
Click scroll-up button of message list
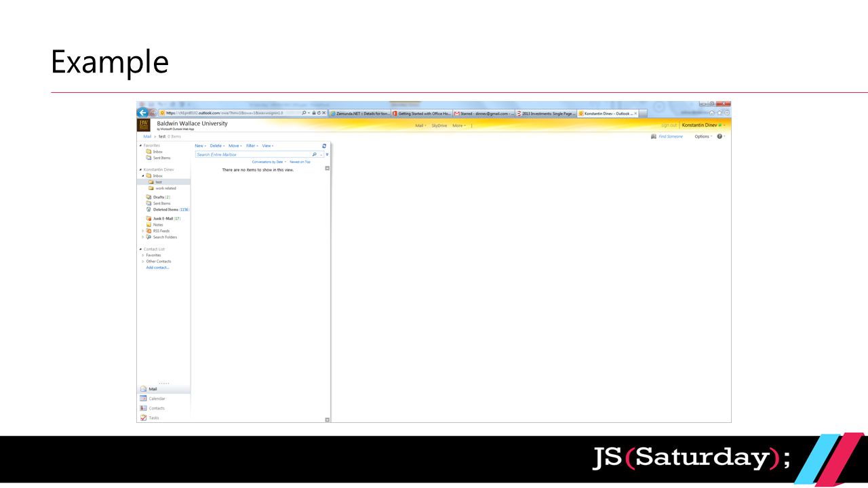click(x=328, y=168)
